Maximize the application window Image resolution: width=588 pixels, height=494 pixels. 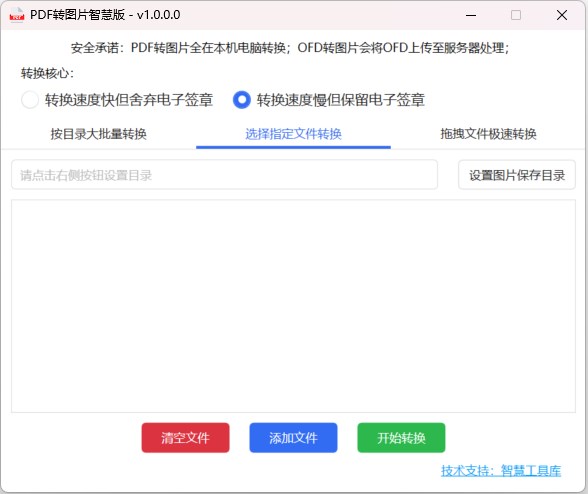(516, 15)
